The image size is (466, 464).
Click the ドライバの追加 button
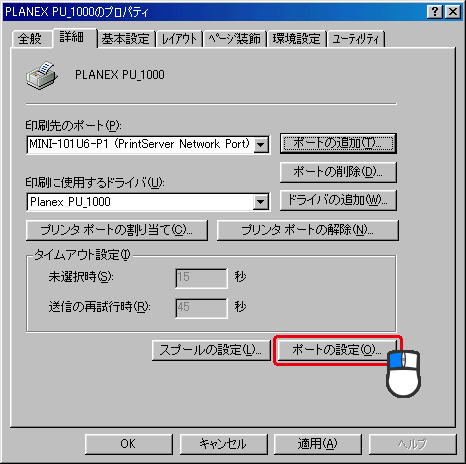coord(338,200)
